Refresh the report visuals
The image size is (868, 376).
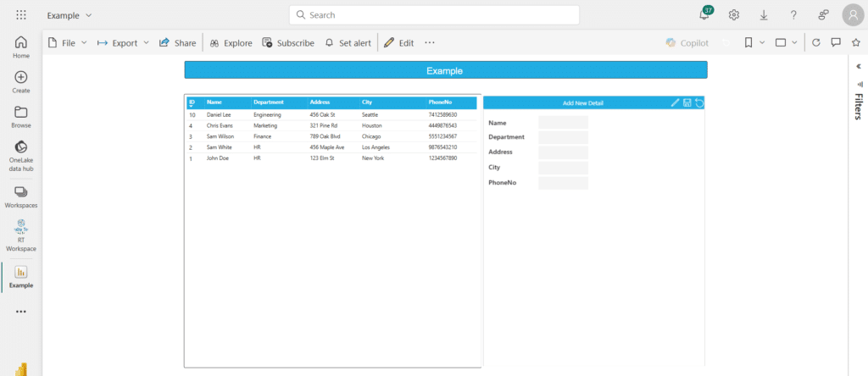815,42
